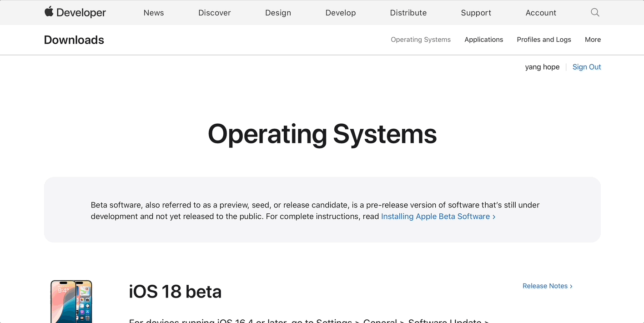Open the iOS 18 beta Release Notes
The image size is (644, 323).
click(548, 286)
